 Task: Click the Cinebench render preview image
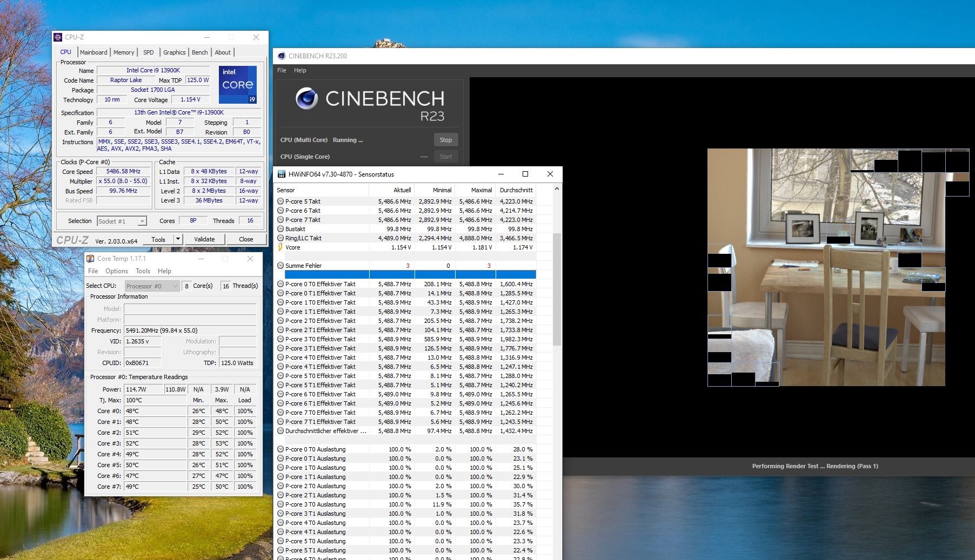coord(826,267)
